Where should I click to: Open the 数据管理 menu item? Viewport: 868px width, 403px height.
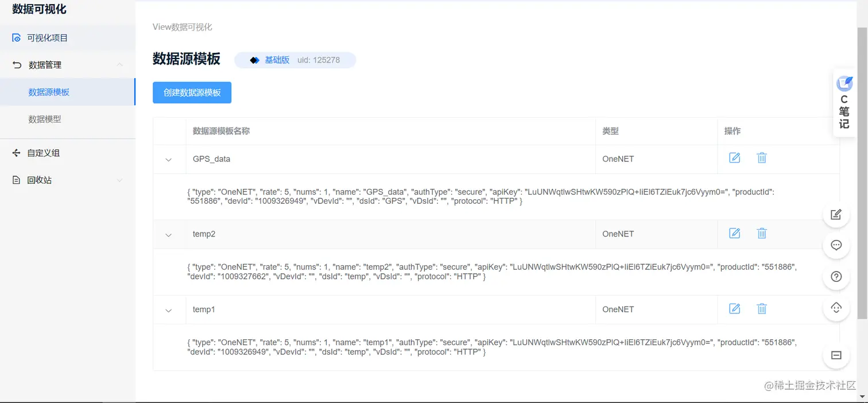[68, 65]
